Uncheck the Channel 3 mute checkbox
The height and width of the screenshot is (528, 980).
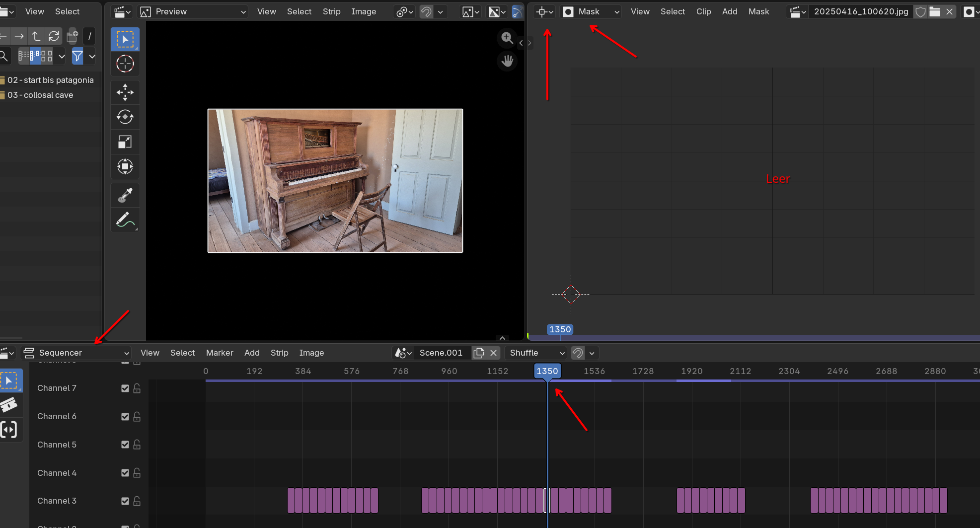point(125,501)
